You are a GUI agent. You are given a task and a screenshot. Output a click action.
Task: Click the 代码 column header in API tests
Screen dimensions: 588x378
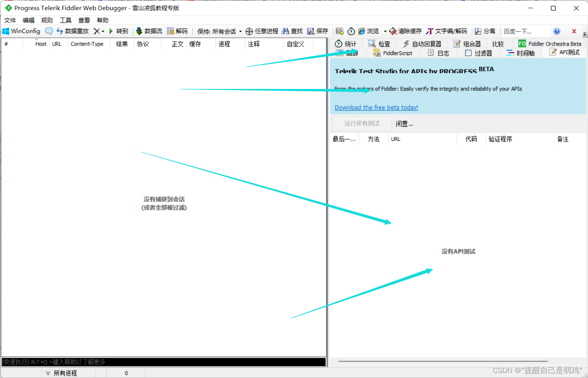pos(471,139)
